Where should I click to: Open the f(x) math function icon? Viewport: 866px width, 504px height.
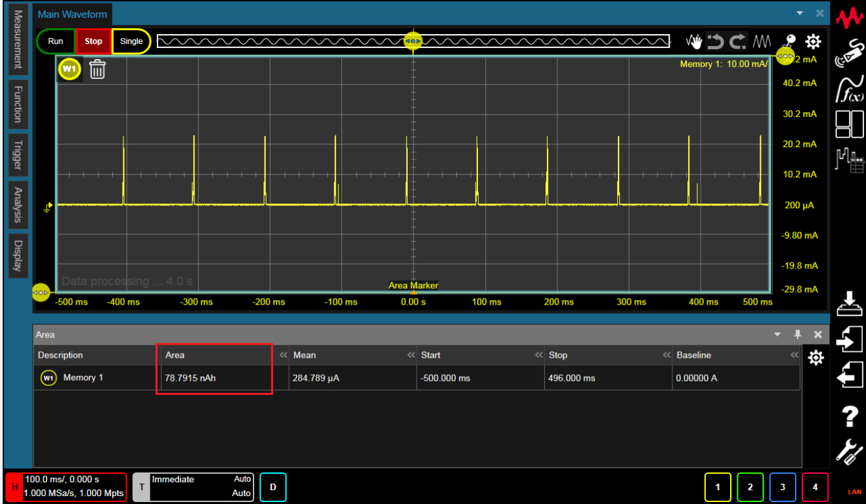[x=849, y=89]
